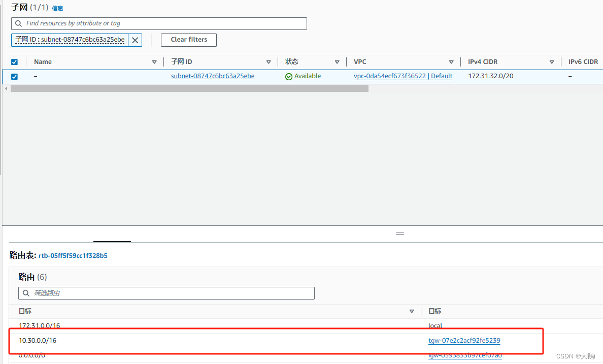Viewport: 603px width, 364px height.
Task: Click the IPv6 CIDR column header
Action: click(x=583, y=62)
